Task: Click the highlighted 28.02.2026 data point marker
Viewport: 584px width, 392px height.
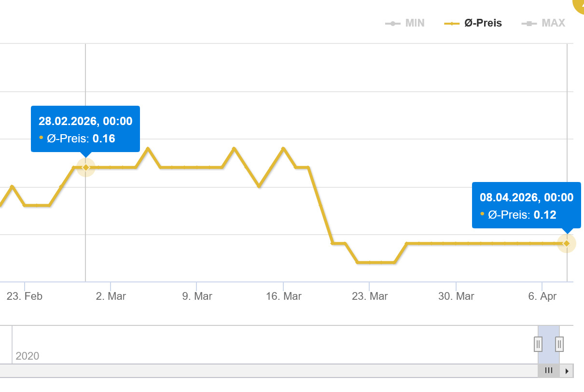Action: 86,167
